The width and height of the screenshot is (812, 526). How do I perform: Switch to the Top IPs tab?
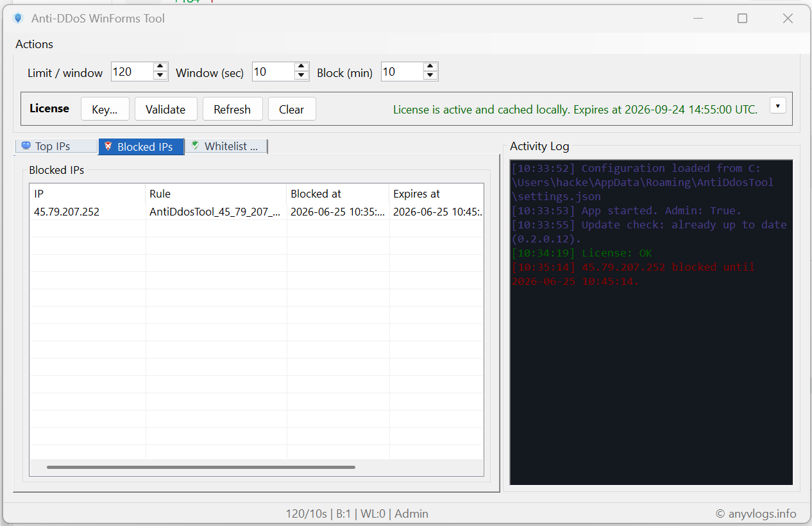click(56, 146)
